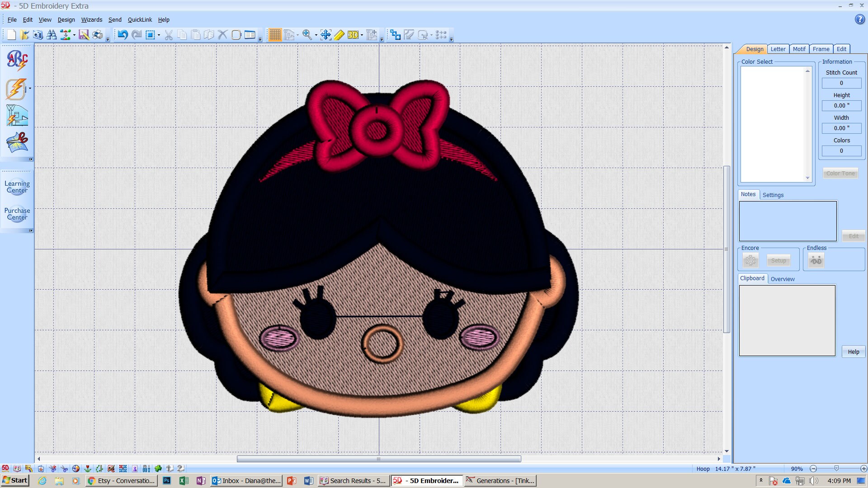Open the Learning Center link
The image size is (868, 488).
coord(17,187)
